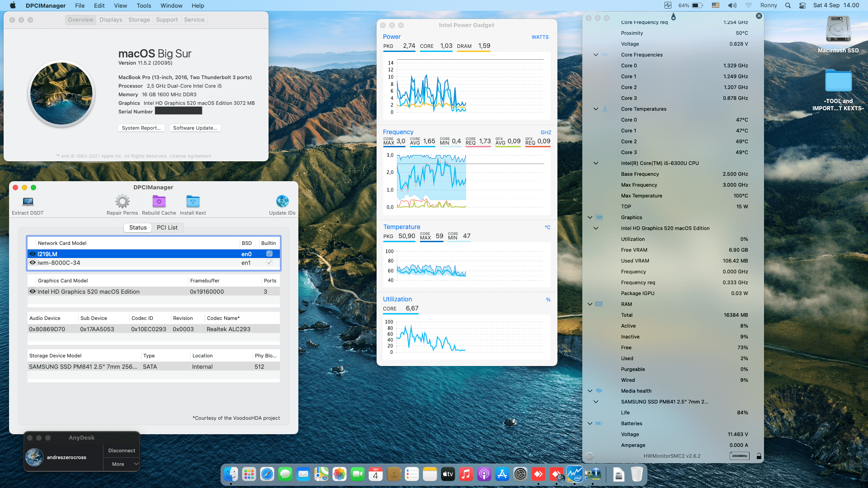868x488 pixels.
Task: Switch to the Storage tab in About This Mac
Action: pyautogui.click(x=139, y=19)
